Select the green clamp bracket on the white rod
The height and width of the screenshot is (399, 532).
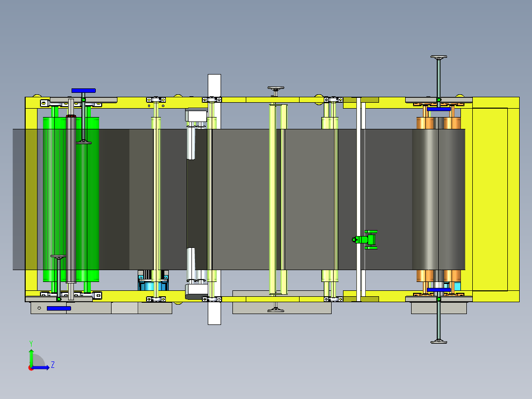[x=365, y=239]
